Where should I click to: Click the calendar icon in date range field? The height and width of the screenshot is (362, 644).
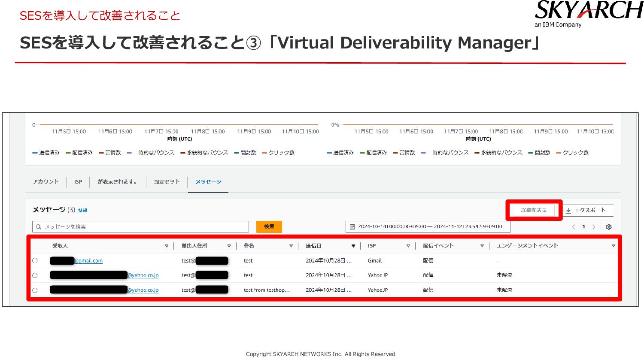[352, 226]
